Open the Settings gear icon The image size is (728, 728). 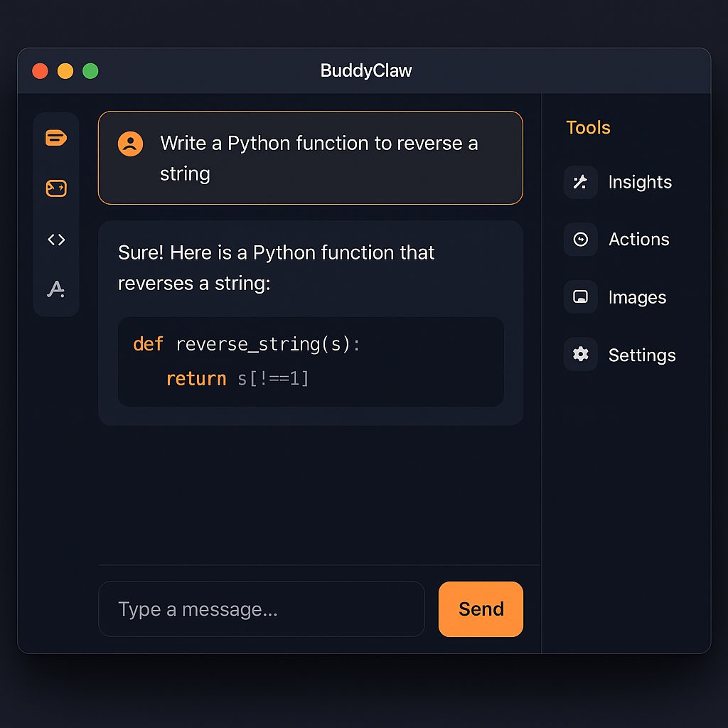[x=580, y=355]
